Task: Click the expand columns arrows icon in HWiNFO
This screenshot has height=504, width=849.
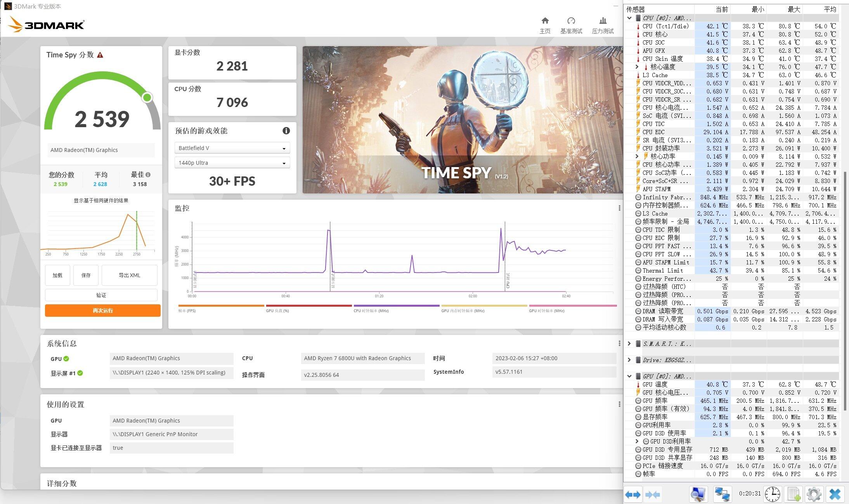Action: [633, 494]
